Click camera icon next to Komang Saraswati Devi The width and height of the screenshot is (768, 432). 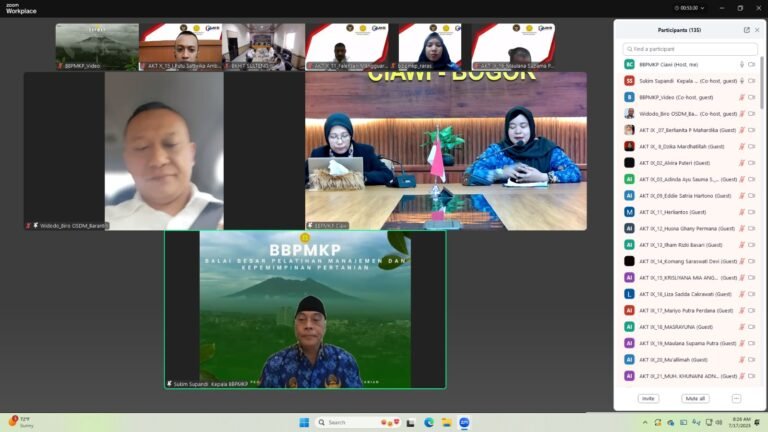(751, 261)
